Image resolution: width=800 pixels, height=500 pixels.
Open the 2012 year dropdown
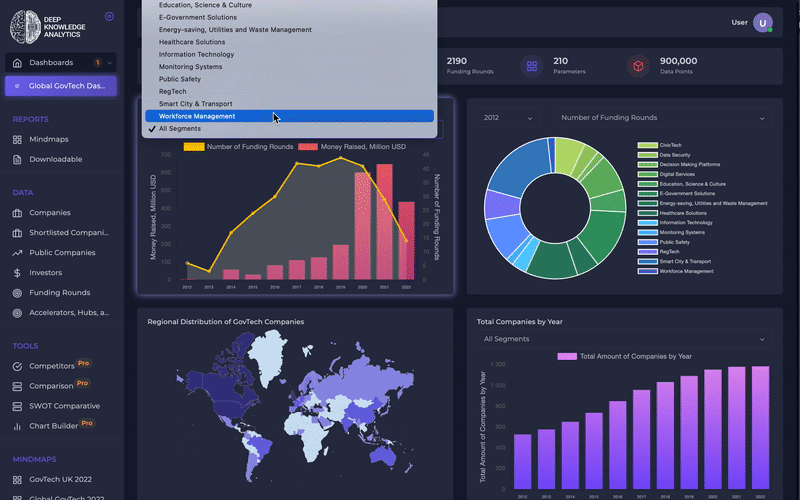point(507,118)
